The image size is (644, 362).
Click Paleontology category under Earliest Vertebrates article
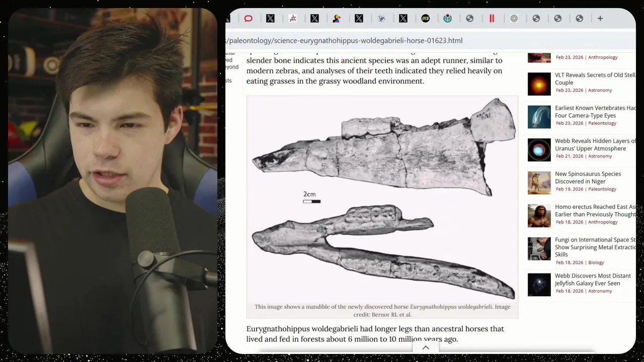click(x=602, y=123)
